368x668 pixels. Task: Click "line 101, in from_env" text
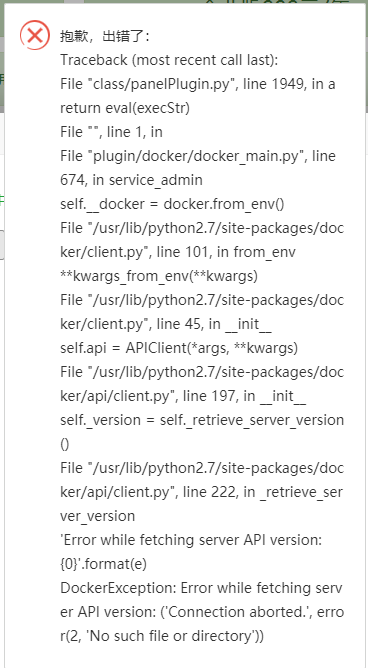pos(226,252)
